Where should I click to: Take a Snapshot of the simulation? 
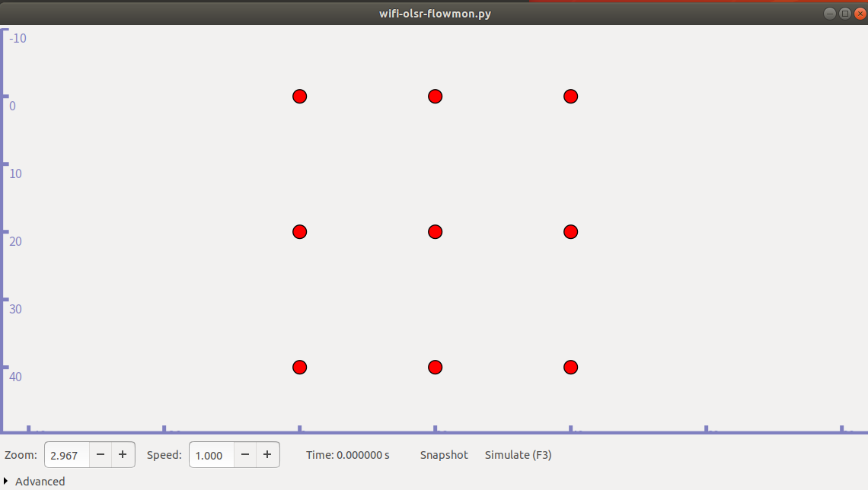(x=444, y=454)
